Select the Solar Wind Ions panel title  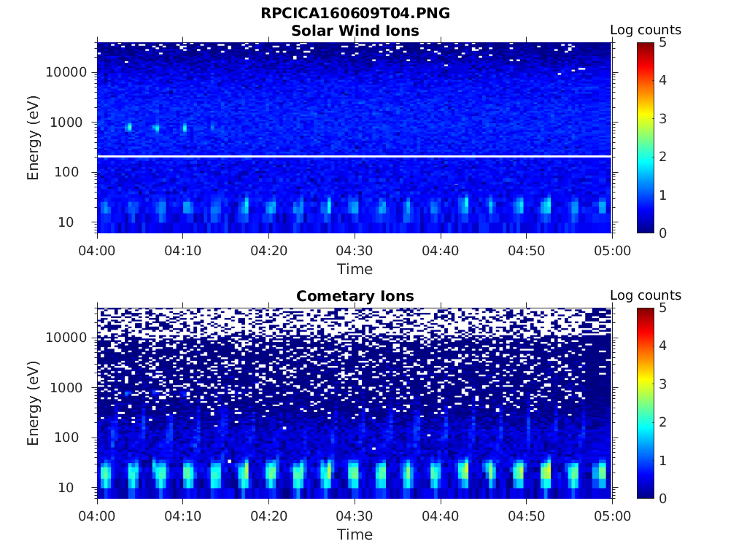[x=355, y=31]
